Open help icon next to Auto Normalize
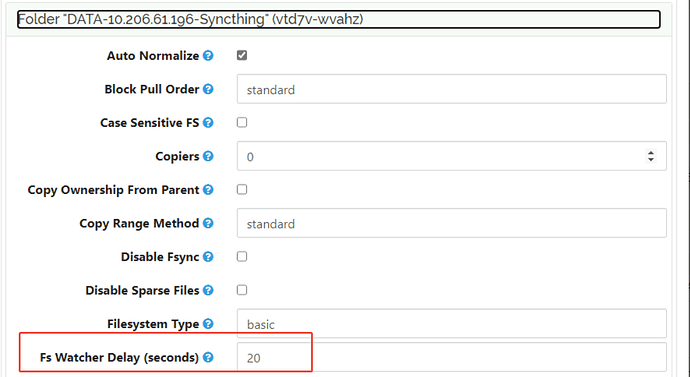690x377 pixels. click(x=208, y=56)
